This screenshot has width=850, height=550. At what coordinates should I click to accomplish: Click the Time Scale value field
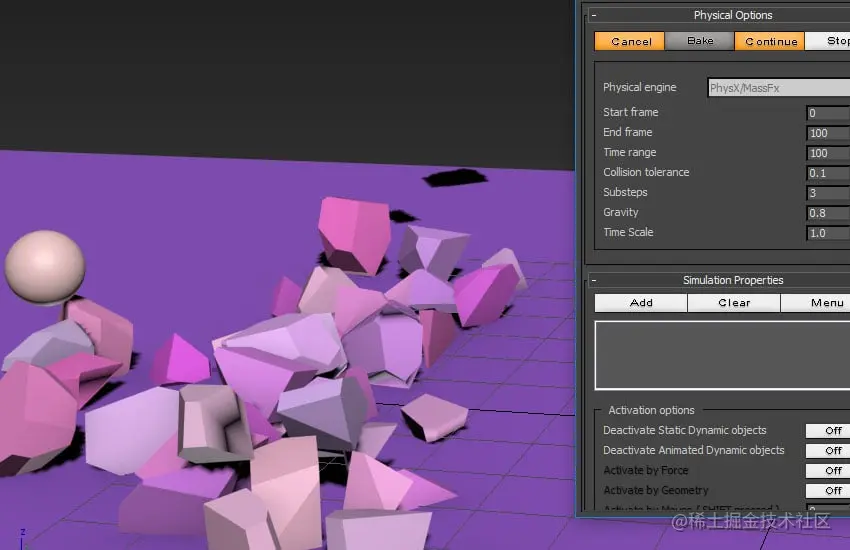click(x=828, y=233)
